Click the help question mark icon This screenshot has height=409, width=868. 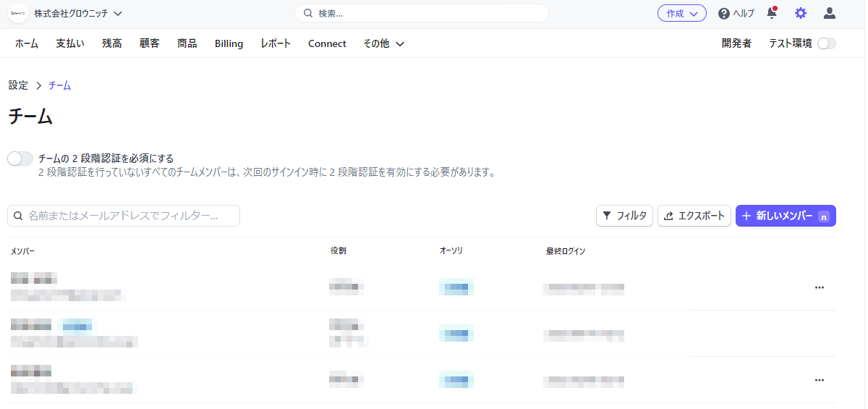(x=723, y=14)
